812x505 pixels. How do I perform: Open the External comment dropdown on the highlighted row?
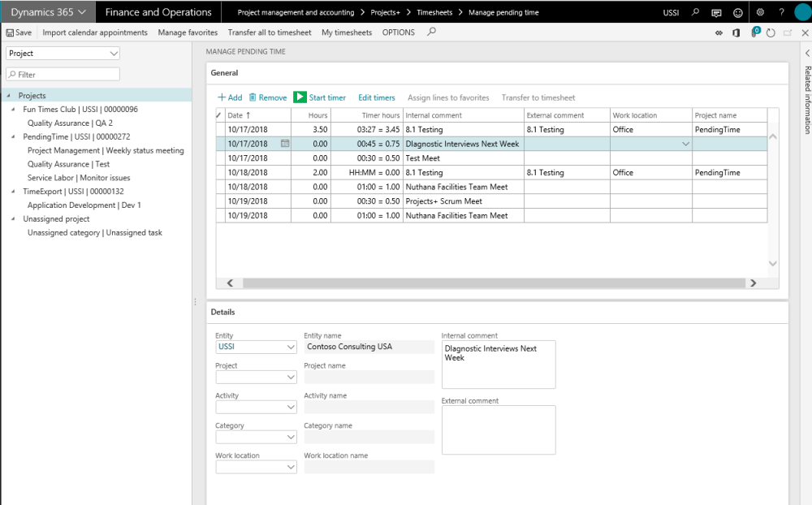point(685,143)
